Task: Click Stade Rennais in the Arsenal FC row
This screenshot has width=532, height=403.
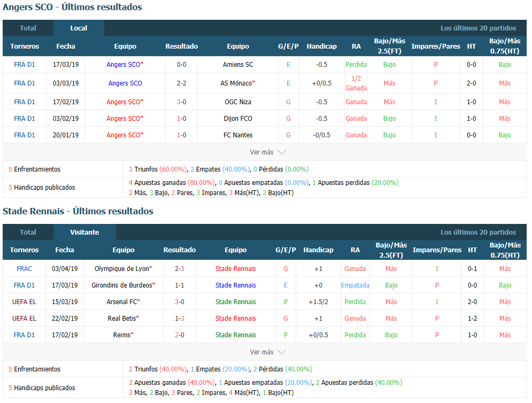Action: pyautogui.click(x=235, y=302)
